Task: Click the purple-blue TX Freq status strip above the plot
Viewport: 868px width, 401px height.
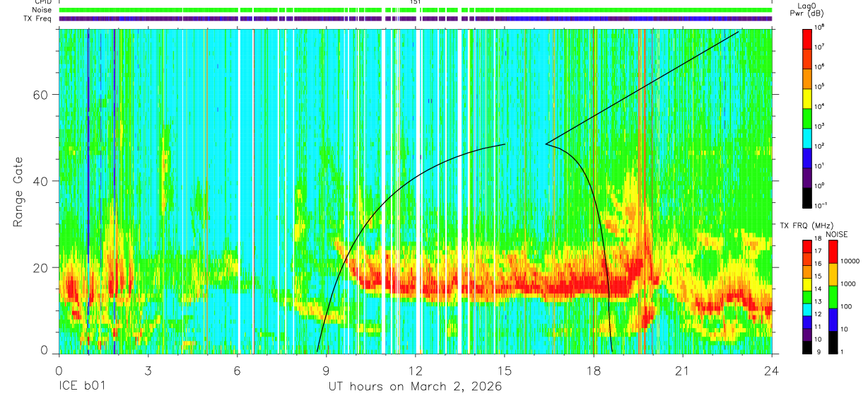Action: (415, 18)
